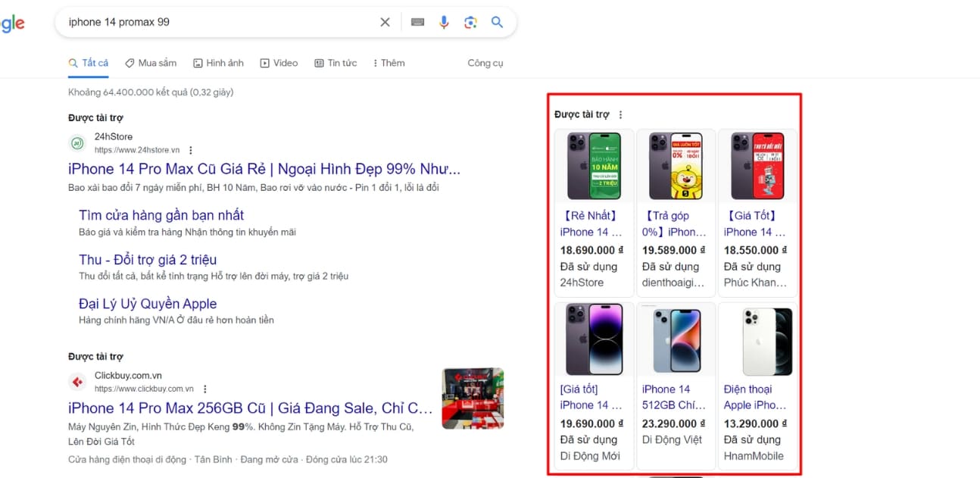Screen dimensions: 980x478
Task: Click the microphone icon for voice search
Action: click(444, 22)
